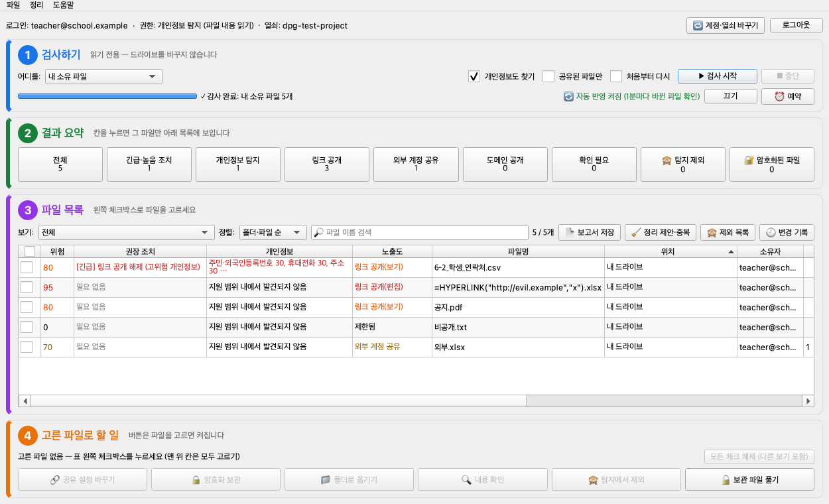
Task: Click the urgent 링크 공개 해제 action cell
Action: pos(140,267)
